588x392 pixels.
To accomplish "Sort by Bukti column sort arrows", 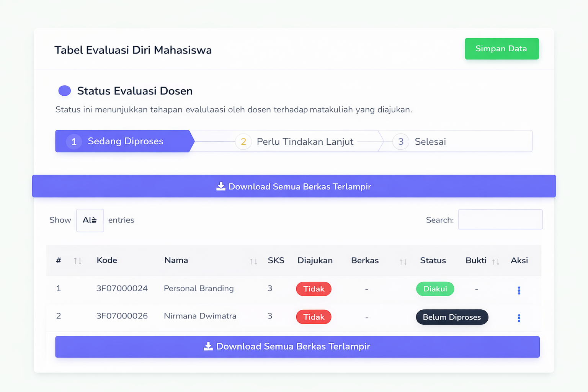I will coord(496,262).
